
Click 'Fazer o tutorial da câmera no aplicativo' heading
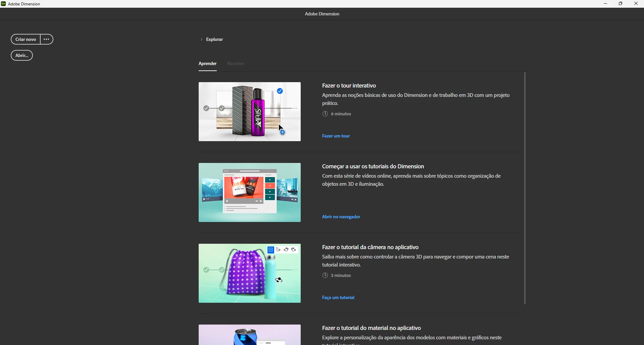point(370,247)
